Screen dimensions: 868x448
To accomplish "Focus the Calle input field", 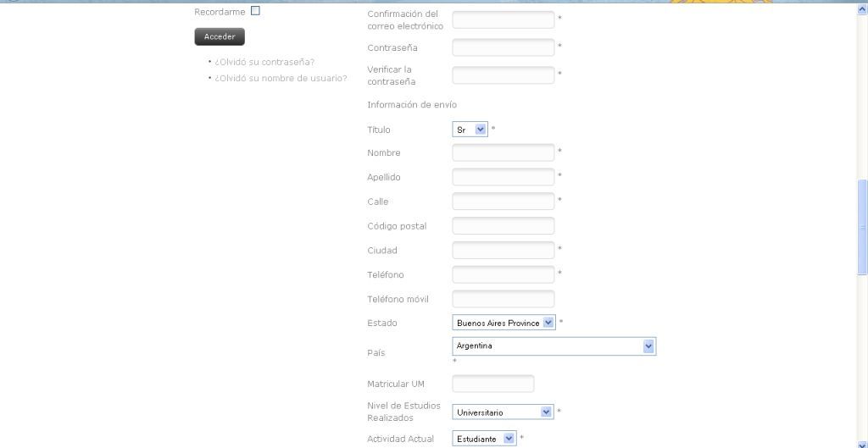I will pyautogui.click(x=504, y=202).
